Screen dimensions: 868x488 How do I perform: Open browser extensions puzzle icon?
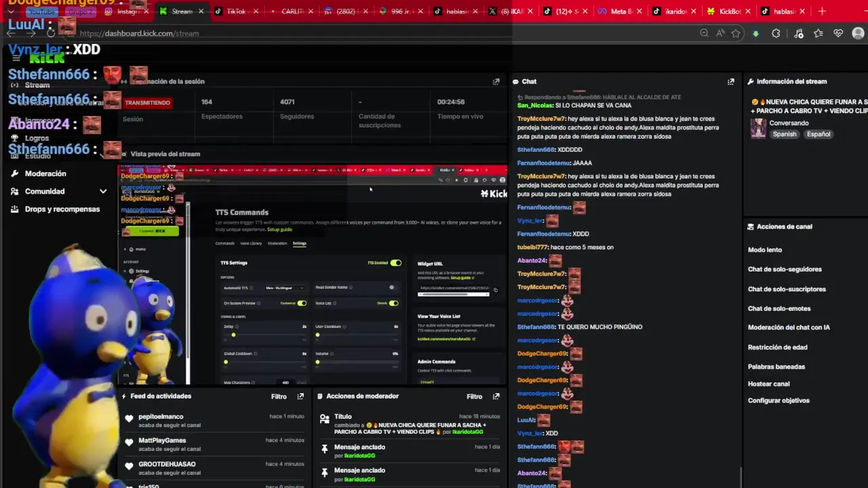(776, 33)
